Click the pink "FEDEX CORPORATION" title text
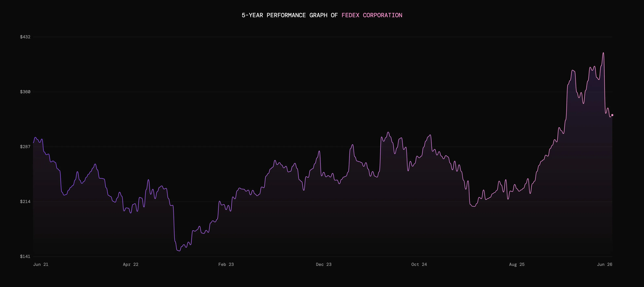This screenshot has height=287, width=644. 372,15
